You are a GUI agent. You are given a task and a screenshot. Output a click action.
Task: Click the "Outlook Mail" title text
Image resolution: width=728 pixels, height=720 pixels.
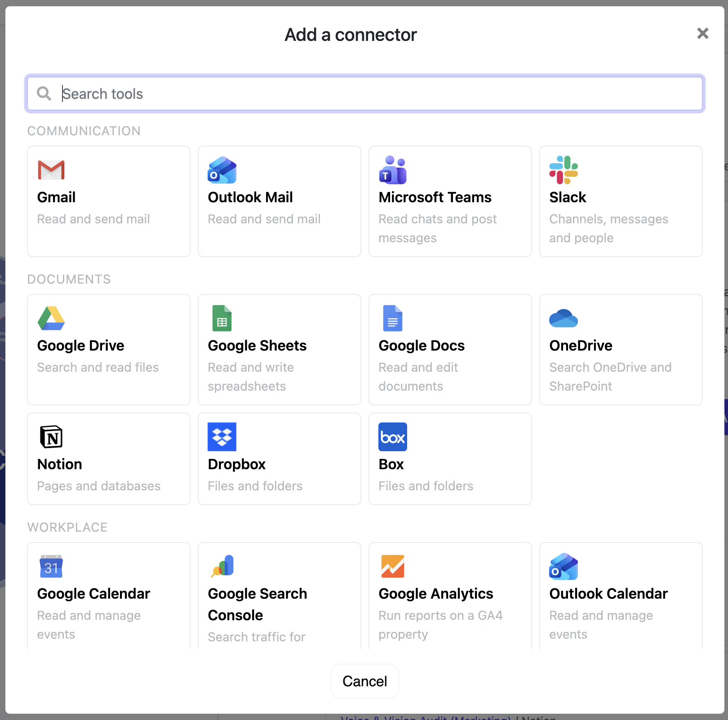(250, 197)
